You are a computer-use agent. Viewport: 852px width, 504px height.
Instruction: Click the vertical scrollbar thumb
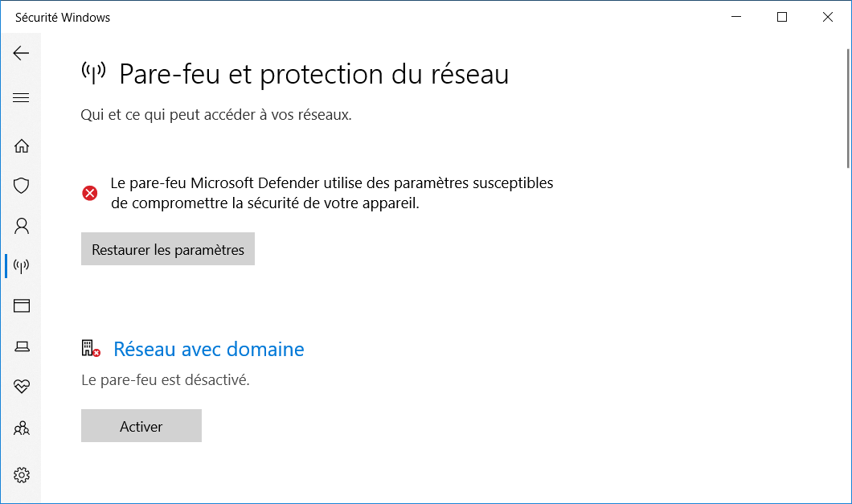coord(848,109)
